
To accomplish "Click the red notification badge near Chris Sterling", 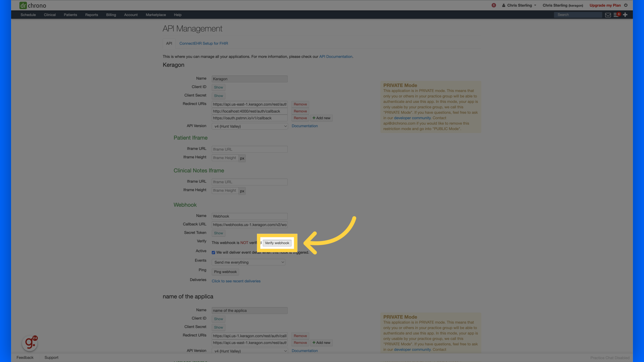I will click(493, 5).
